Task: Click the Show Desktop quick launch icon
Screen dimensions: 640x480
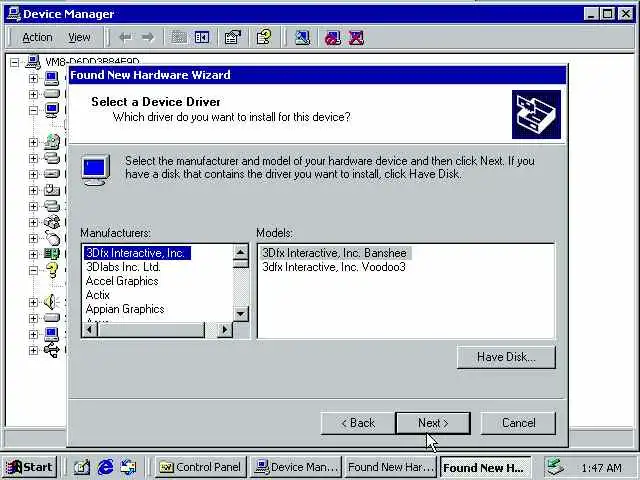Action: tap(82, 467)
